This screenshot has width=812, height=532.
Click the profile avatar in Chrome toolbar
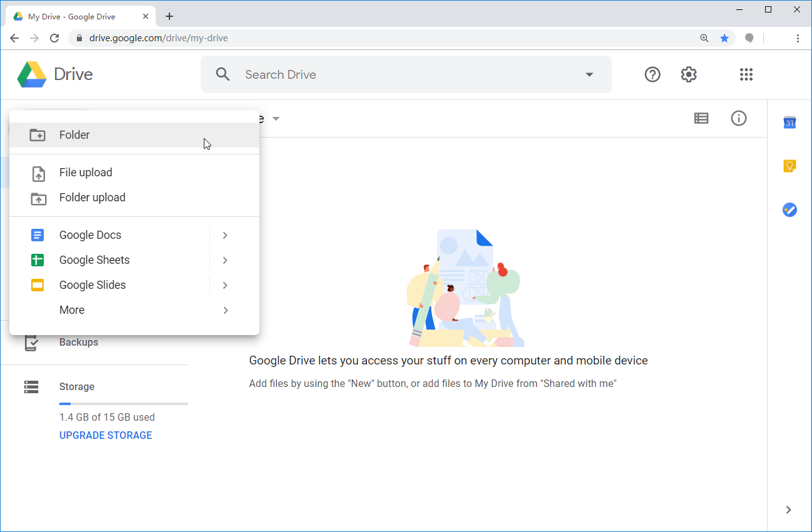[x=749, y=38]
